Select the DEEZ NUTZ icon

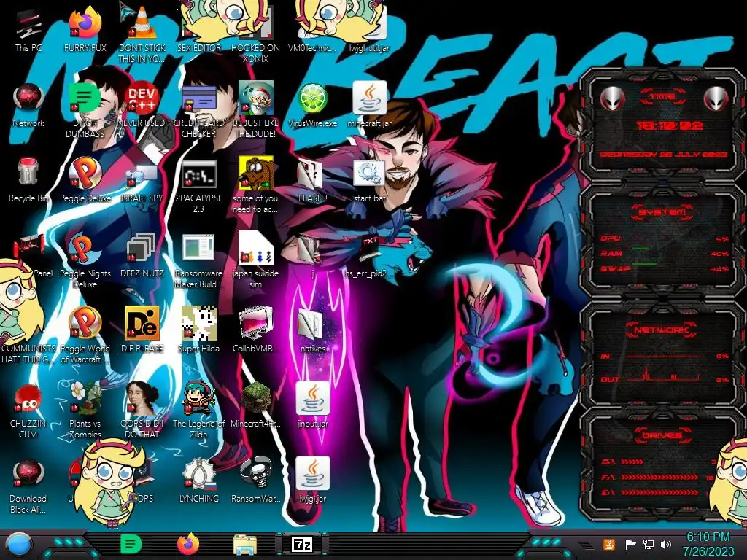pyautogui.click(x=142, y=256)
